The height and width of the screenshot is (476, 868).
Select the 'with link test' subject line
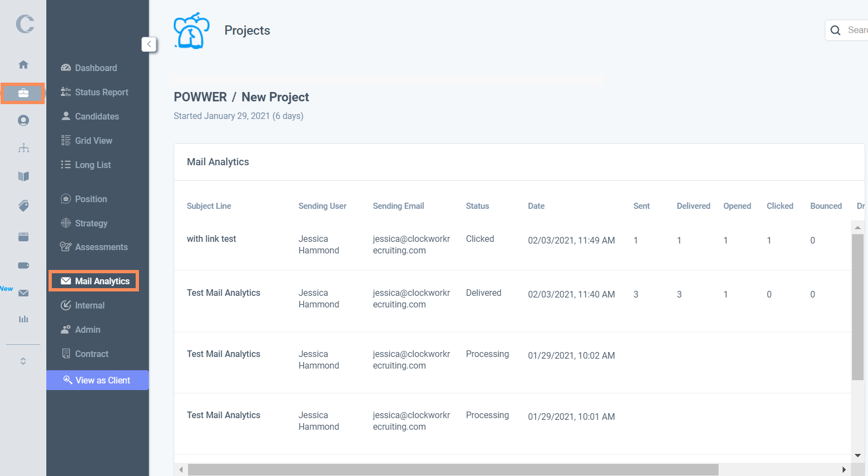(211, 239)
